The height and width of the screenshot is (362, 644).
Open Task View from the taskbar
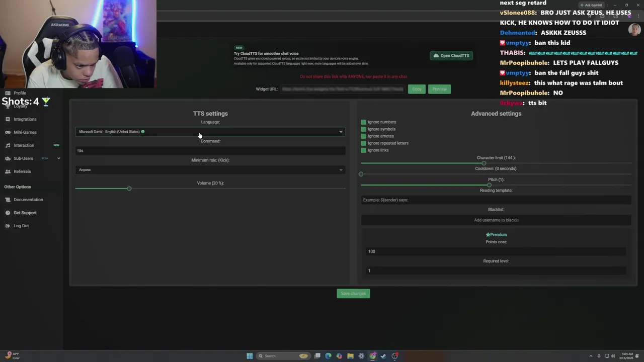(x=317, y=356)
